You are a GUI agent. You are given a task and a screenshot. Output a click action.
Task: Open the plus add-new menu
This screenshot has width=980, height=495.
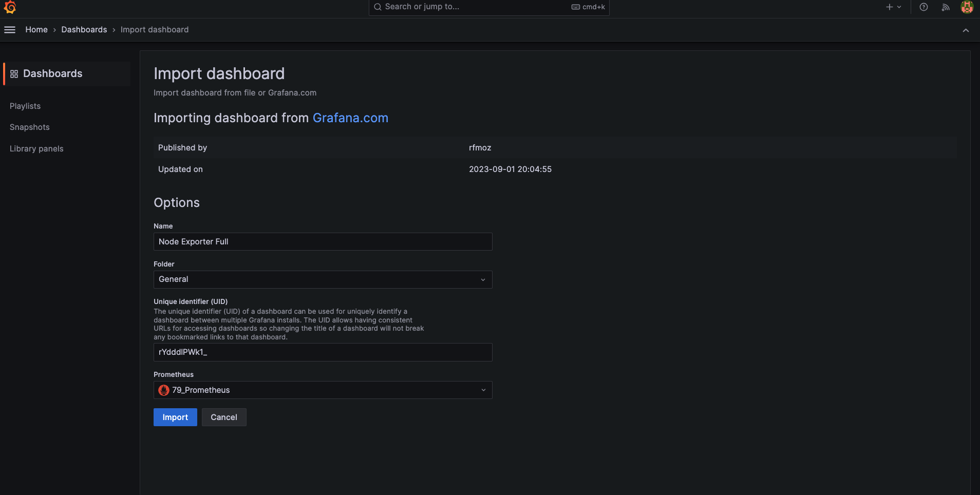[x=893, y=7]
